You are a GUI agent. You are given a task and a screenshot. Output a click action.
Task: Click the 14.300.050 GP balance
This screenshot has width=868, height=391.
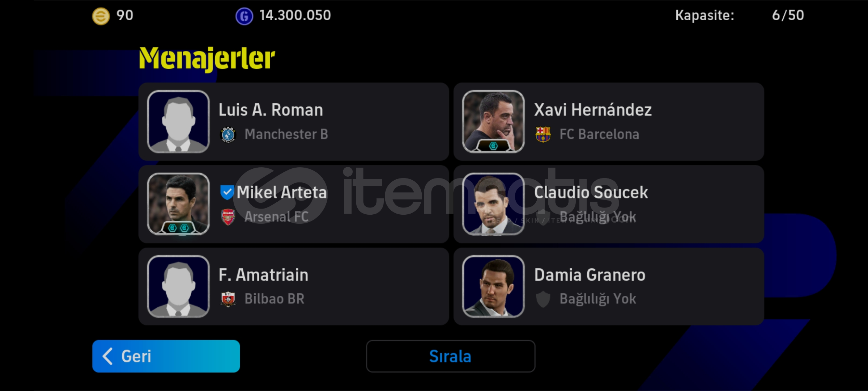[x=295, y=16]
